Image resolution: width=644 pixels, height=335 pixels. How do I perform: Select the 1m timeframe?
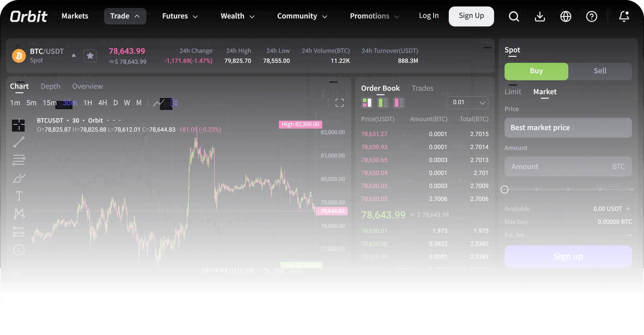click(15, 103)
